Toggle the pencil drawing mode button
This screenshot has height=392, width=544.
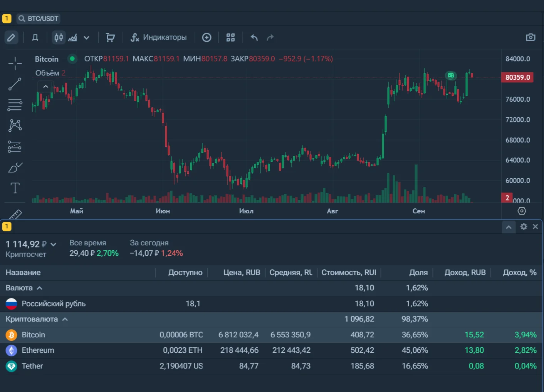(x=11, y=37)
